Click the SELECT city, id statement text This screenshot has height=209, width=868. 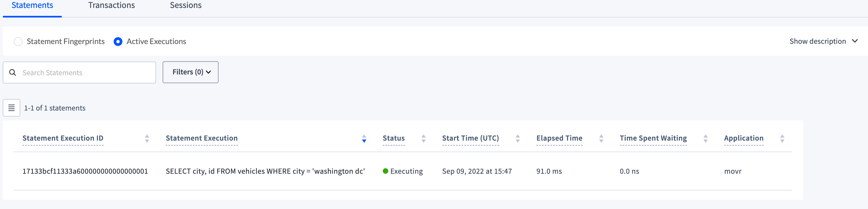pos(265,171)
